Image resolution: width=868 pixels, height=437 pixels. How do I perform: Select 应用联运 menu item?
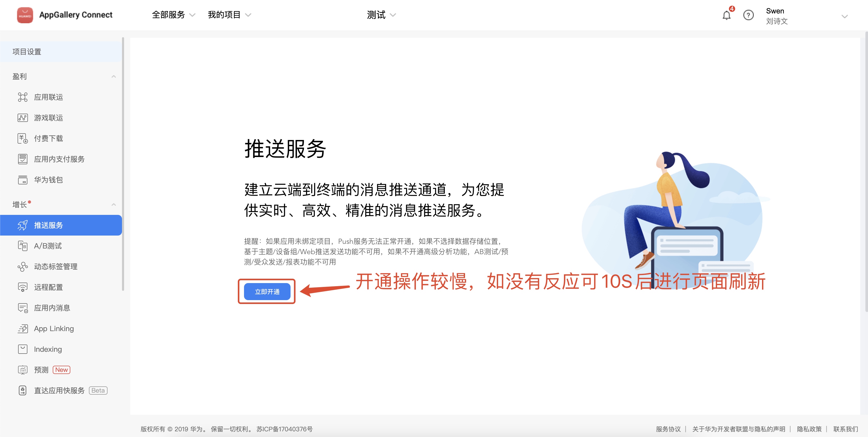click(61, 97)
